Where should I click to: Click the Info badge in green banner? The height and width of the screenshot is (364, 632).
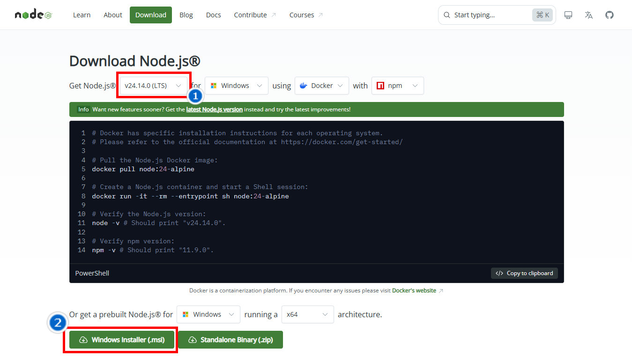(83, 109)
